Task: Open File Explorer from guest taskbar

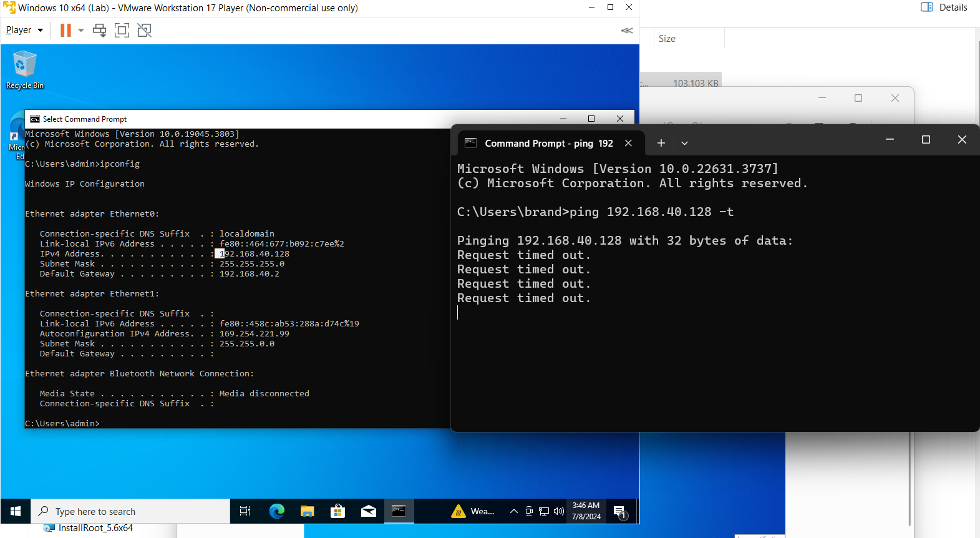Action: (307, 511)
